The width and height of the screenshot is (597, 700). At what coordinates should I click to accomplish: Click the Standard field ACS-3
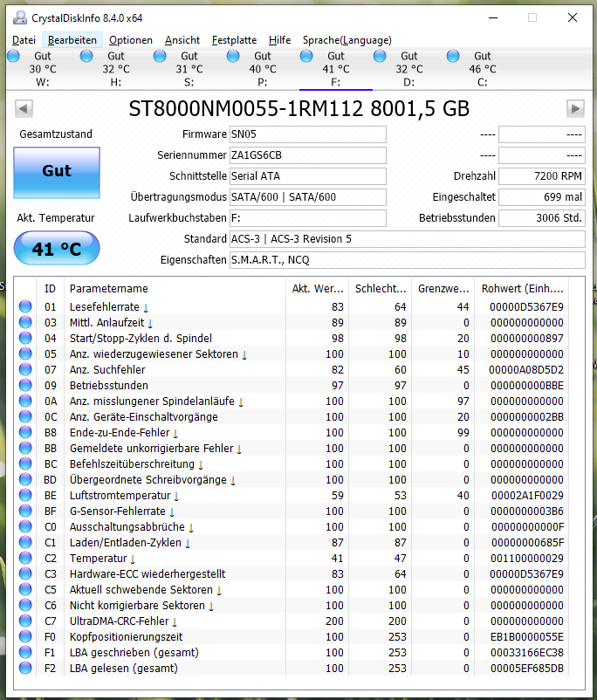coord(408,239)
